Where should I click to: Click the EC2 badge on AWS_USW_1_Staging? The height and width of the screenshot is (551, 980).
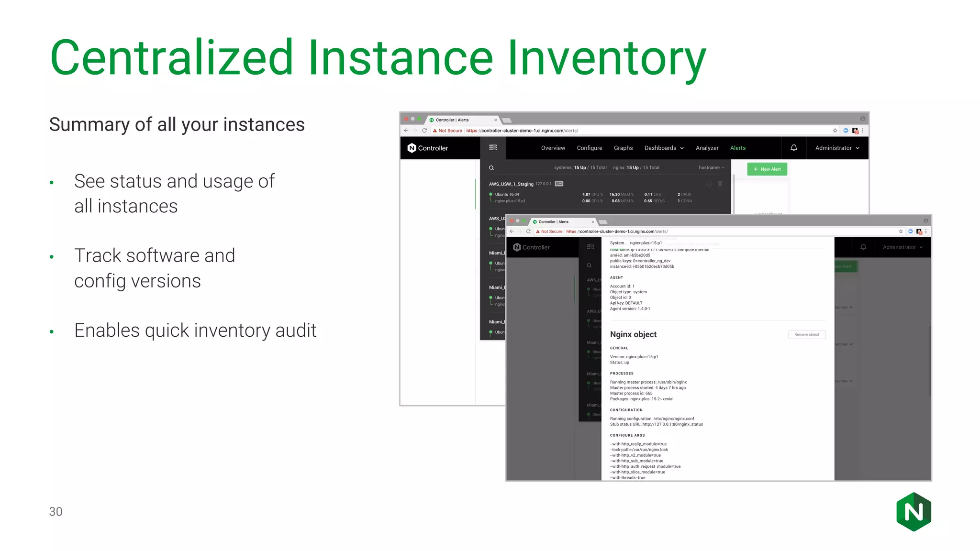[559, 184]
